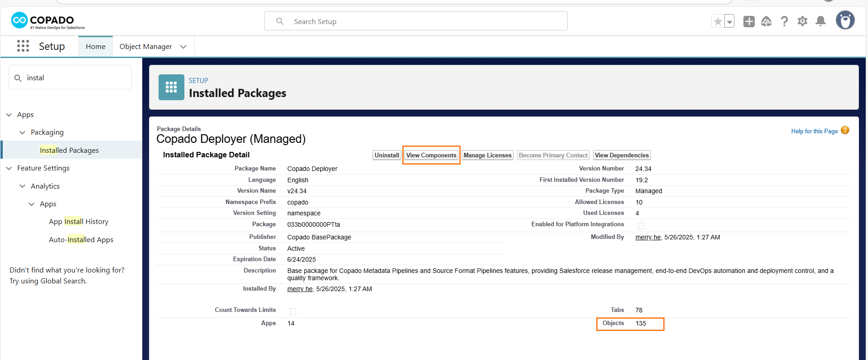Focus the Search Setup field
Viewport: 868px width, 360px height.
click(416, 21)
